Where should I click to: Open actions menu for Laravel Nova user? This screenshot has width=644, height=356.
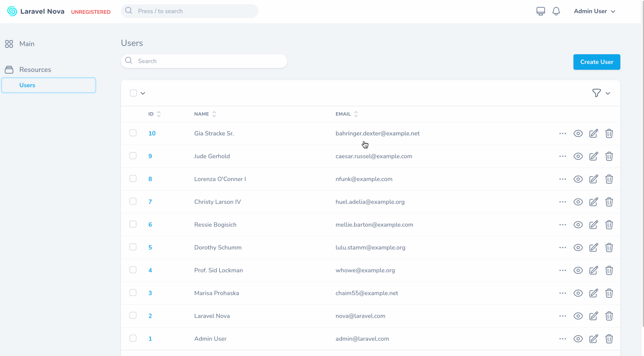[563, 316]
